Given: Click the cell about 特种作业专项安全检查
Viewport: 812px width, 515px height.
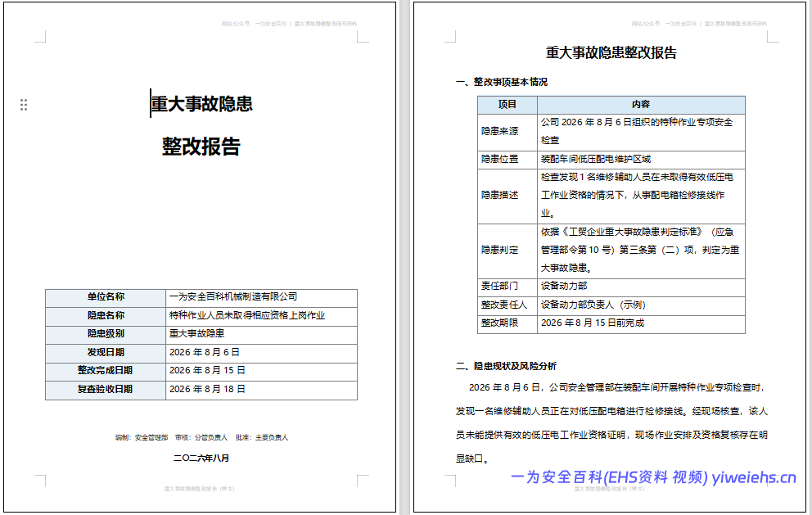Looking at the screenshot, I should pos(641,132).
